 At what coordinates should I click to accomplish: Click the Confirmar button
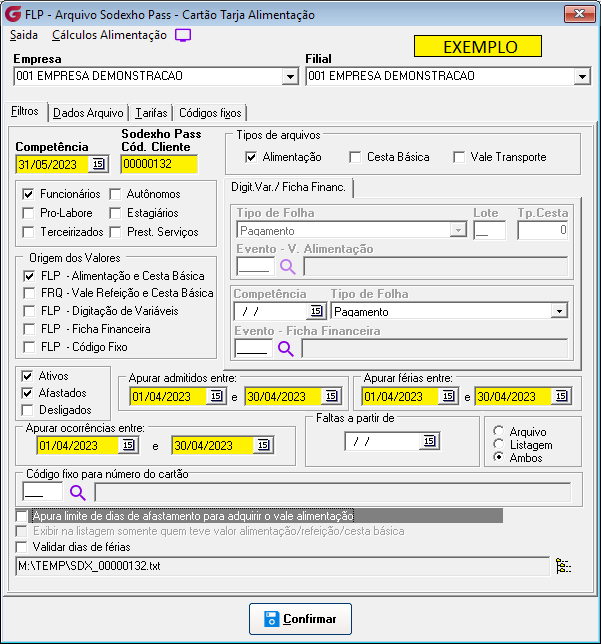tap(300, 619)
